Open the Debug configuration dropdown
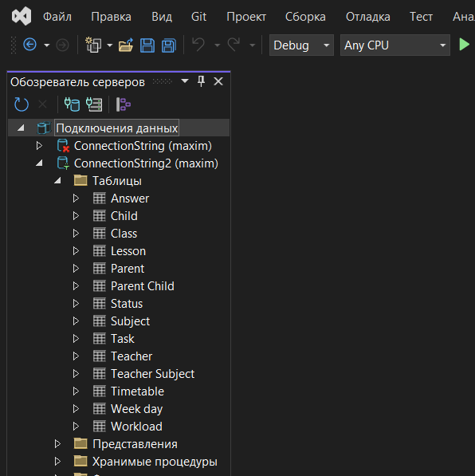This screenshot has height=476, width=475. [301, 45]
